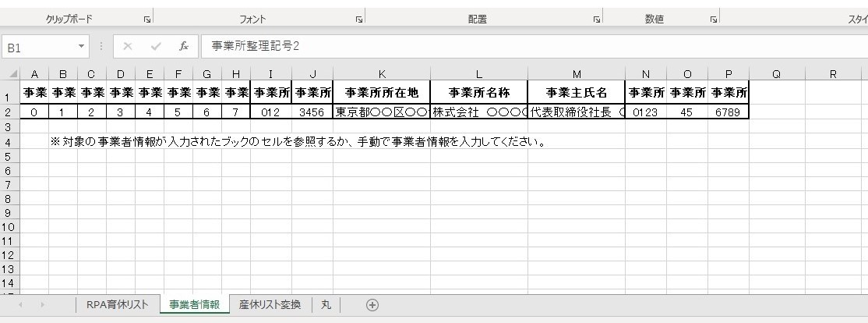Open the 丸 sheet tab
Image resolution: width=868 pixels, height=323 pixels.
coord(326,304)
